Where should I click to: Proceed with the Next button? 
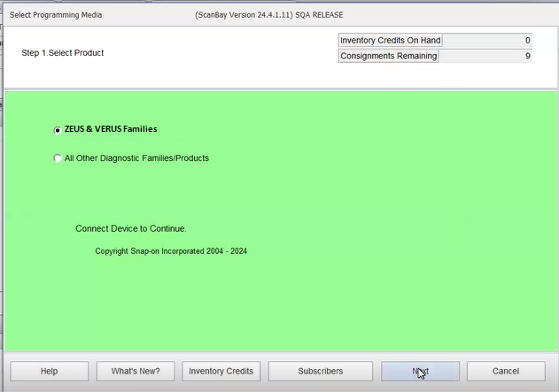pyautogui.click(x=420, y=371)
